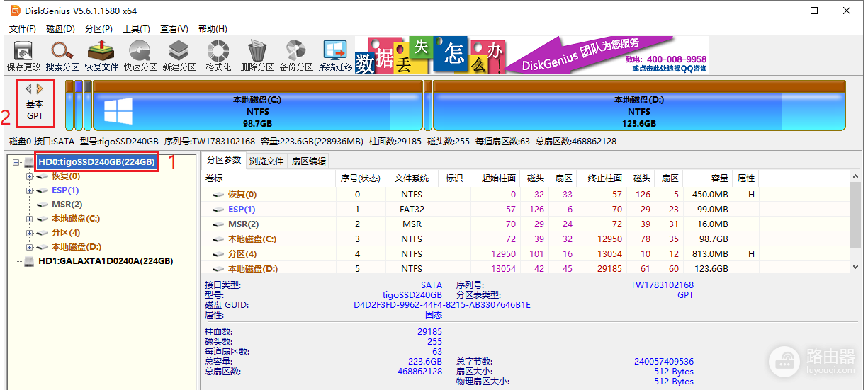Click the serial number value TW1783102168
This screenshot has width=868, height=390.
tap(662, 285)
